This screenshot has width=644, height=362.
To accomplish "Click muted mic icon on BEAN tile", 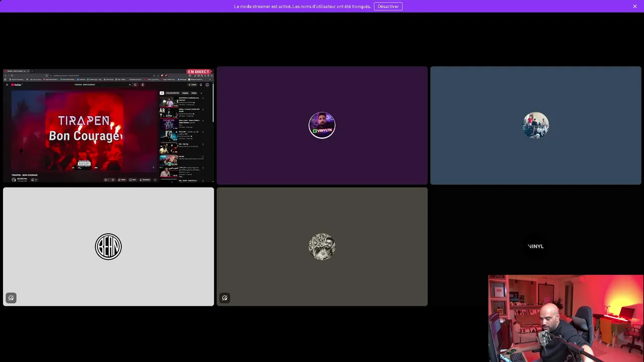I will [x=11, y=298].
